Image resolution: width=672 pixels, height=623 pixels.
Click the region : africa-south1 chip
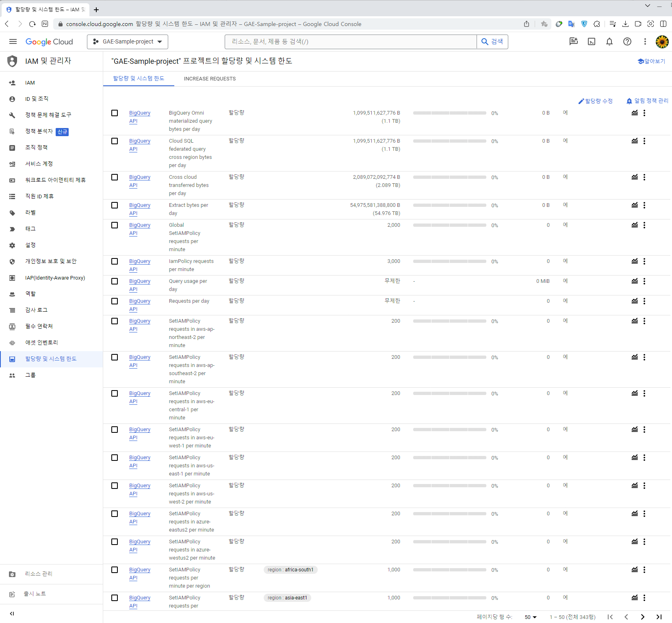(290, 570)
